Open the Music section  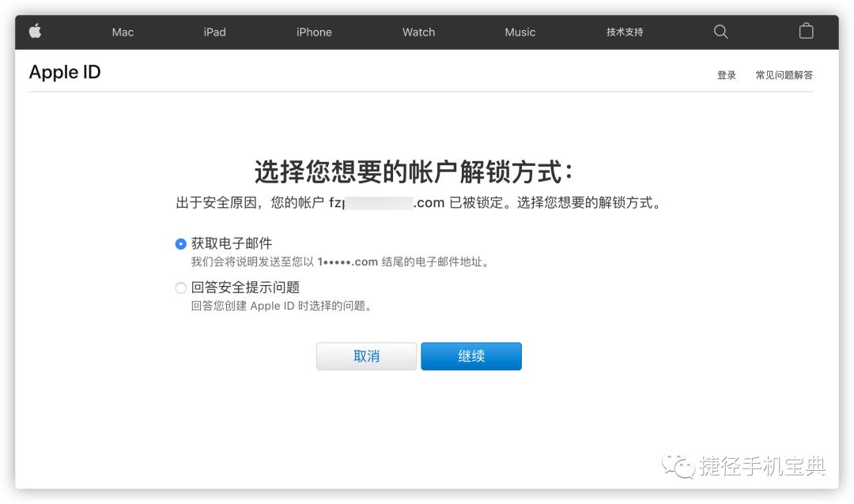(x=520, y=32)
